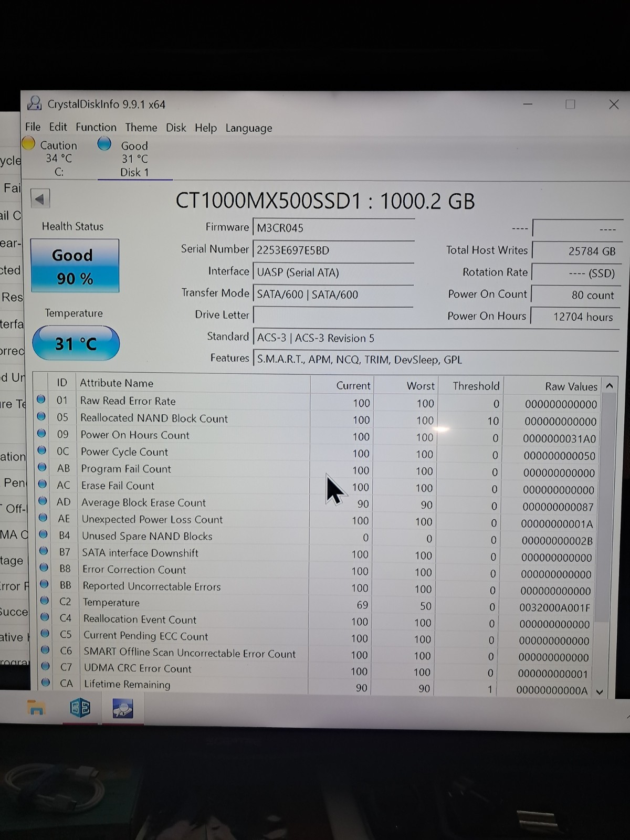Click the Features field
Viewport: 630px width, 840px height.
(x=436, y=360)
